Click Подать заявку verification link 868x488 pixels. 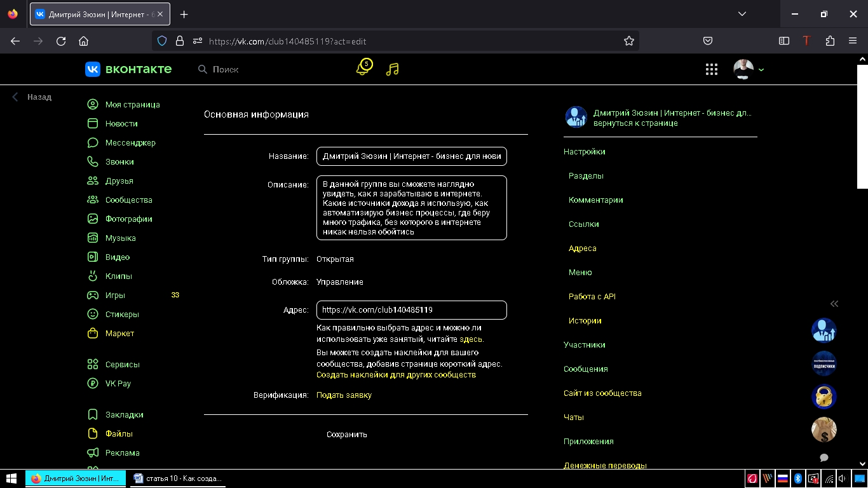[x=344, y=395]
